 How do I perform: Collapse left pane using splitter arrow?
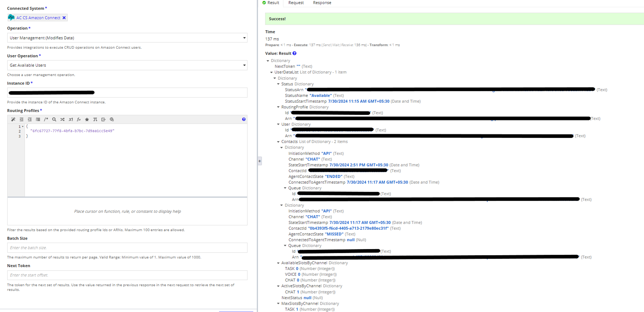point(260,161)
